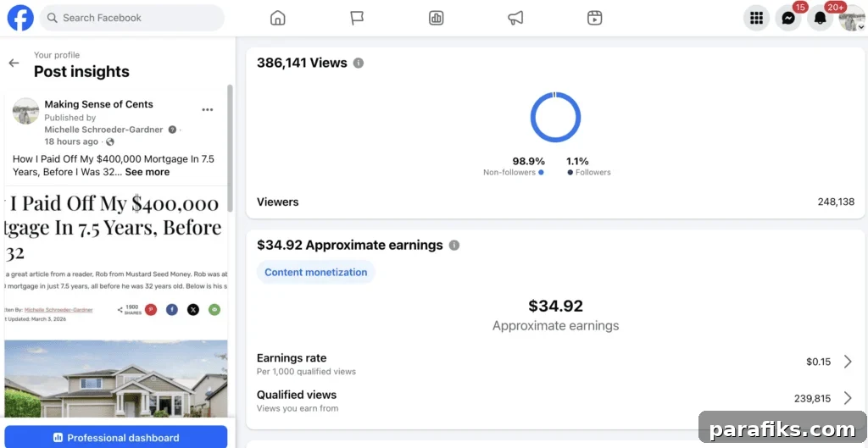Image resolution: width=868 pixels, height=448 pixels.
Task: Open the Ad Center megaphone icon
Action: tap(515, 19)
